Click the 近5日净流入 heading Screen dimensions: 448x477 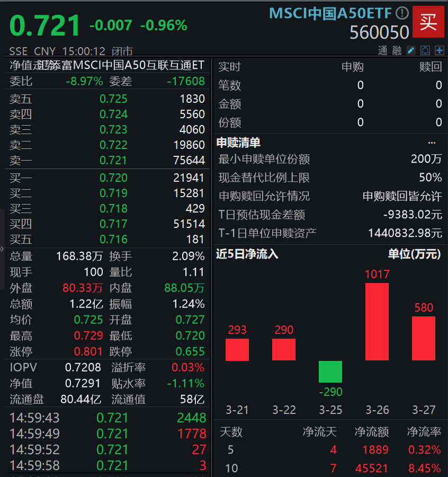point(247,254)
